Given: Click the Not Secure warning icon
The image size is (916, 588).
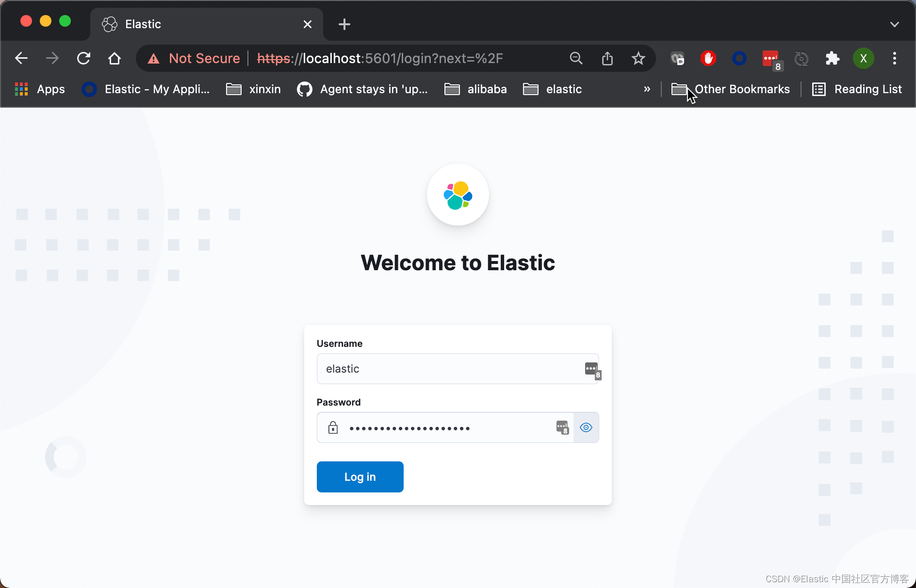Looking at the screenshot, I should pyautogui.click(x=153, y=59).
